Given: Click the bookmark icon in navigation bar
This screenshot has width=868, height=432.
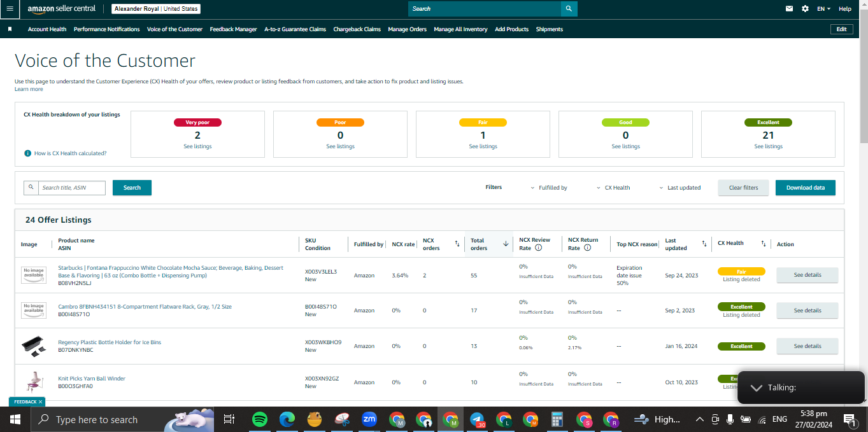Looking at the screenshot, I should [x=10, y=29].
